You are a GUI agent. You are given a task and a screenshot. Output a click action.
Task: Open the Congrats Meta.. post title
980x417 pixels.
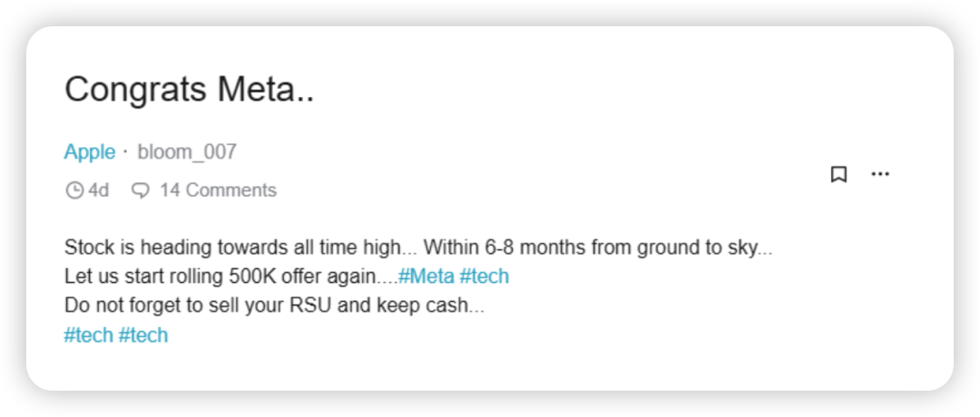pyautogui.click(x=190, y=89)
